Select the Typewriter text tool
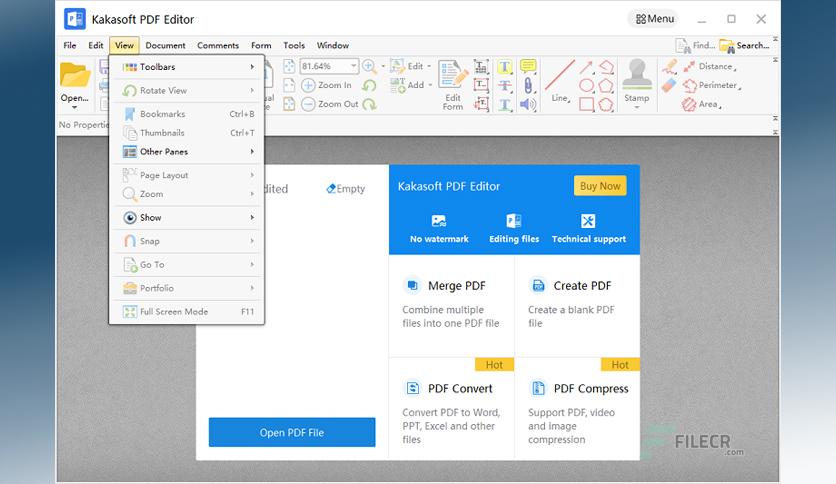Screen dimensions: 836x484 click(x=481, y=67)
